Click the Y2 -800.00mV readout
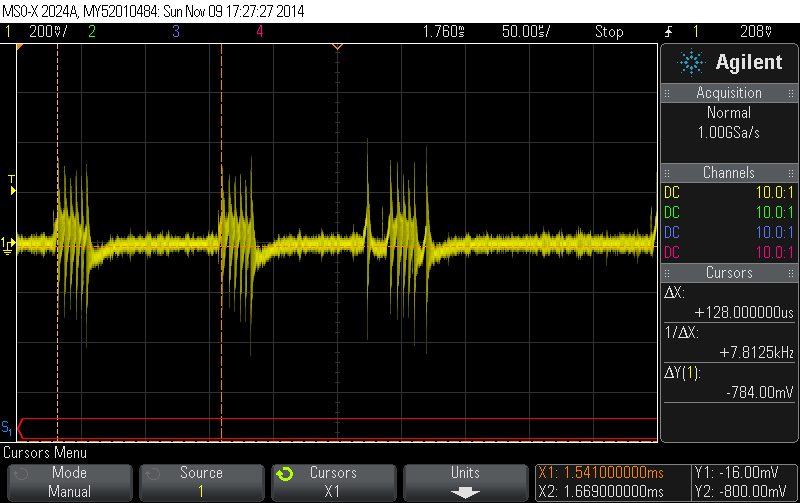The width and height of the screenshot is (800, 503). [740, 492]
